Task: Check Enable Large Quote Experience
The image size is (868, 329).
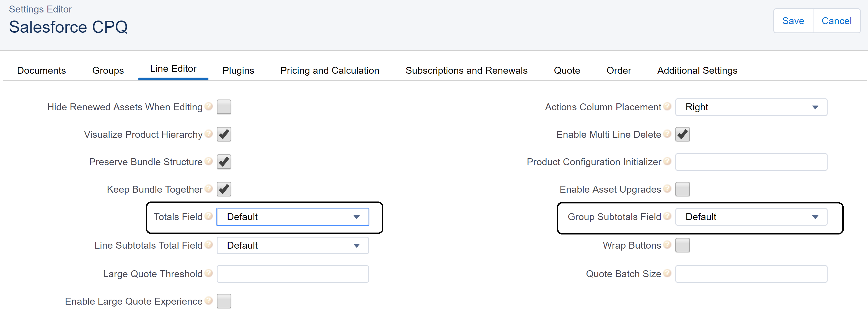Action: pyautogui.click(x=224, y=301)
